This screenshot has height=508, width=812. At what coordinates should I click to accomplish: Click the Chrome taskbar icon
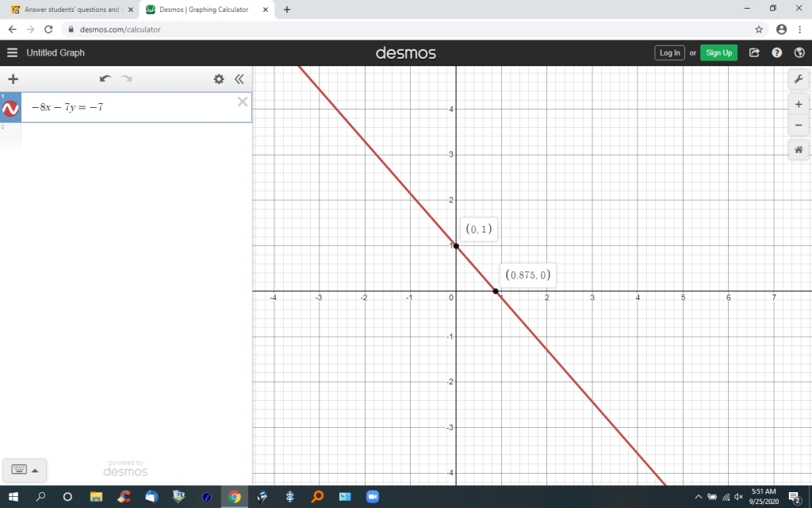[x=235, y=497]
